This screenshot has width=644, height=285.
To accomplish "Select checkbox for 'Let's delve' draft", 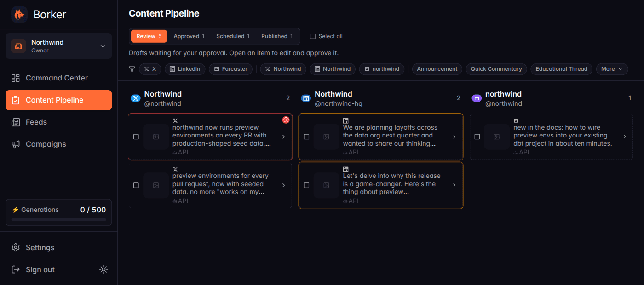I will pos(306,185).
